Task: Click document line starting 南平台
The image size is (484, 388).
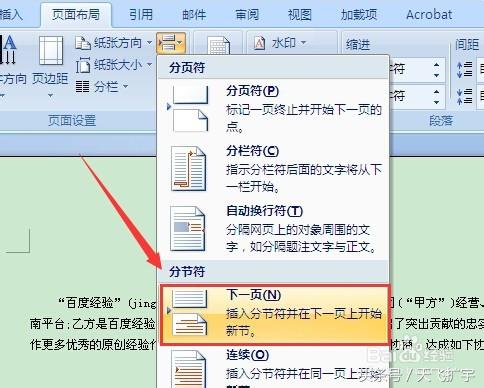Action: click(x=93, y=324)
